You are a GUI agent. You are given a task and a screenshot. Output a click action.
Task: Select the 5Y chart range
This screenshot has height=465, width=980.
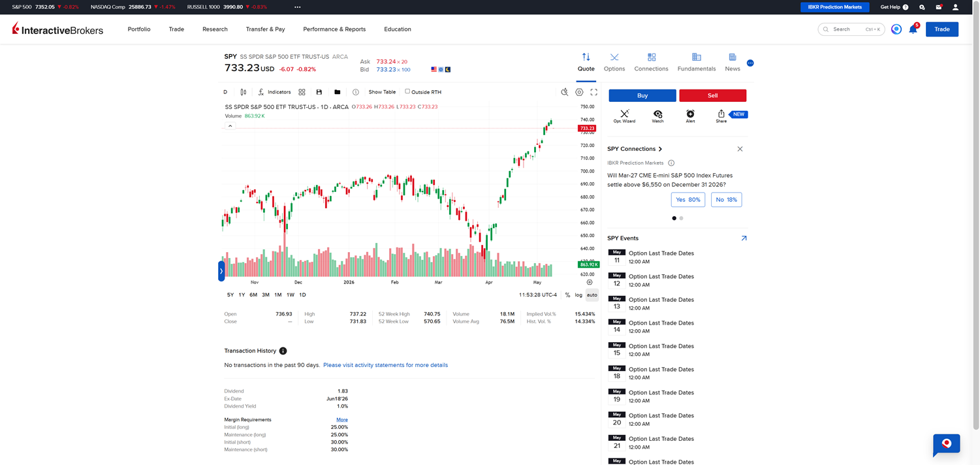point(230,295)
